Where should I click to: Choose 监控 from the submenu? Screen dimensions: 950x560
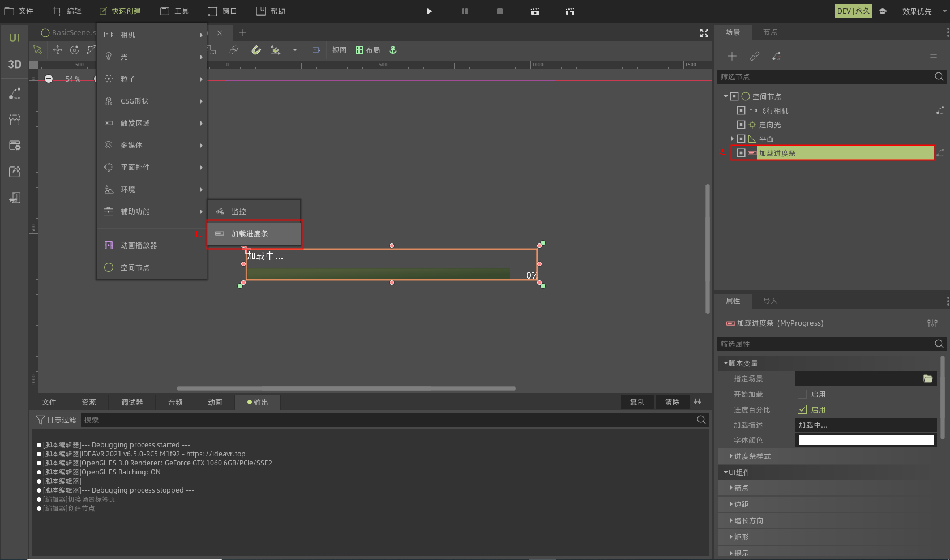click(x=254, y=211)
